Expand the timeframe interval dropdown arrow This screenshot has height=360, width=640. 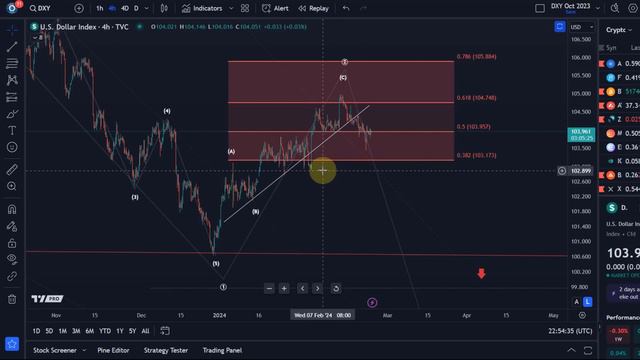147,8
